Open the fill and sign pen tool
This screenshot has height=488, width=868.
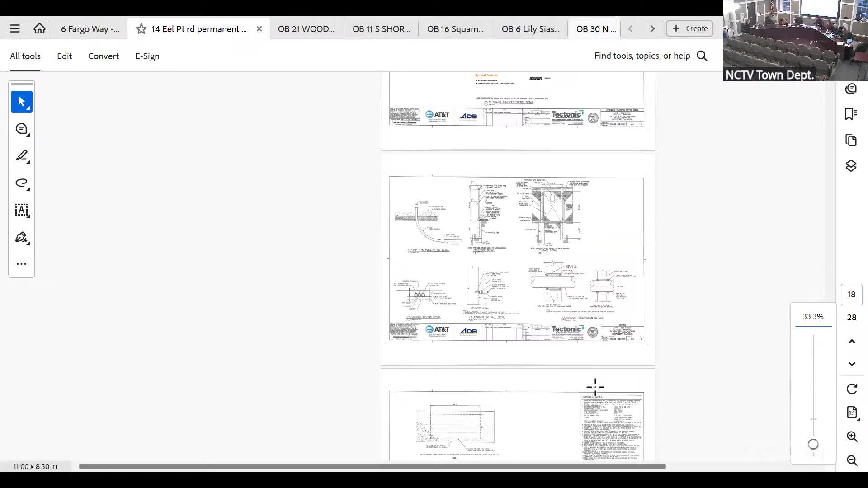[21, 238]
